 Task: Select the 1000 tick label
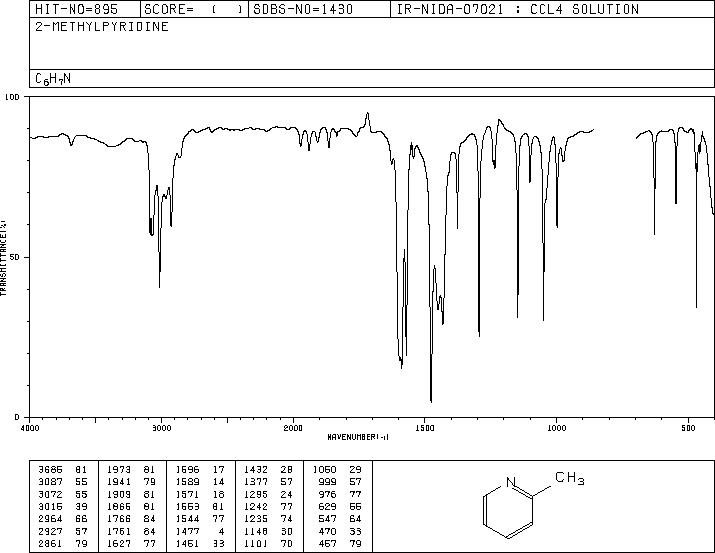556,428
